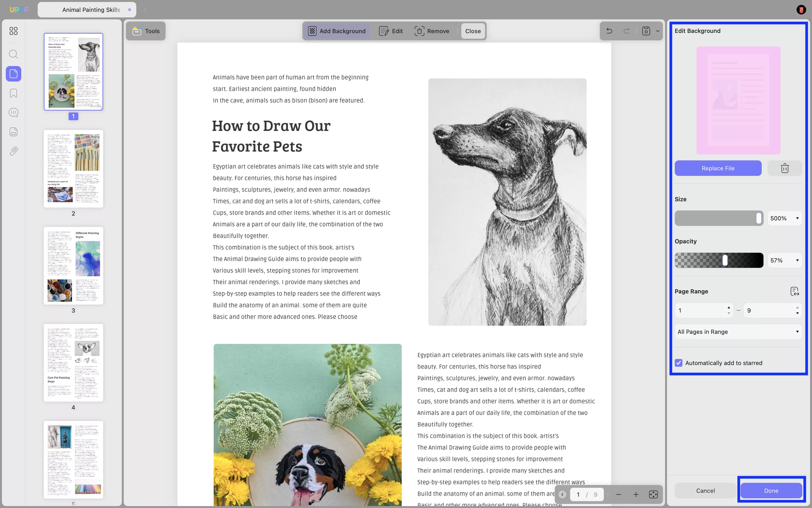Select page 3 thumbnail
Screen dimensions: 812x508
[73, 266]
